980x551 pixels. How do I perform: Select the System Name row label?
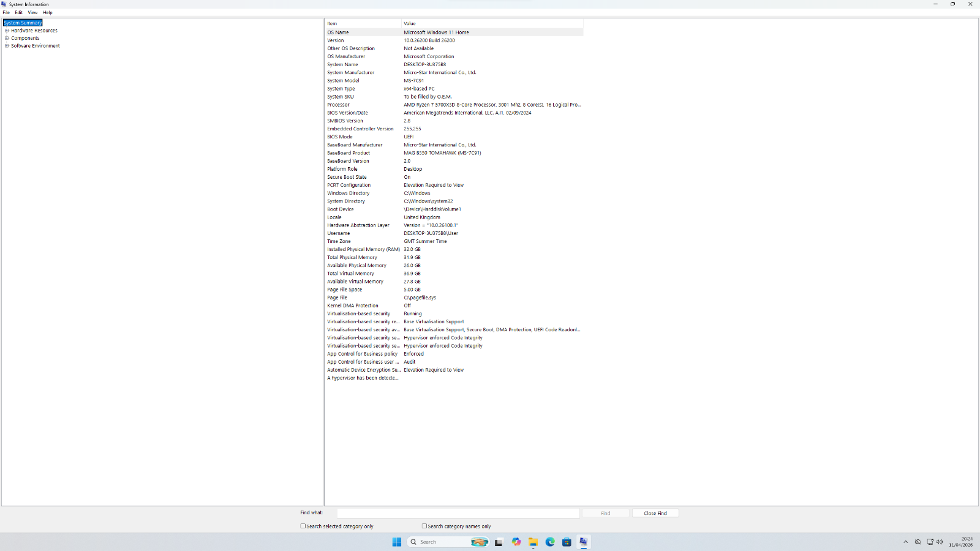coord(342,64)
